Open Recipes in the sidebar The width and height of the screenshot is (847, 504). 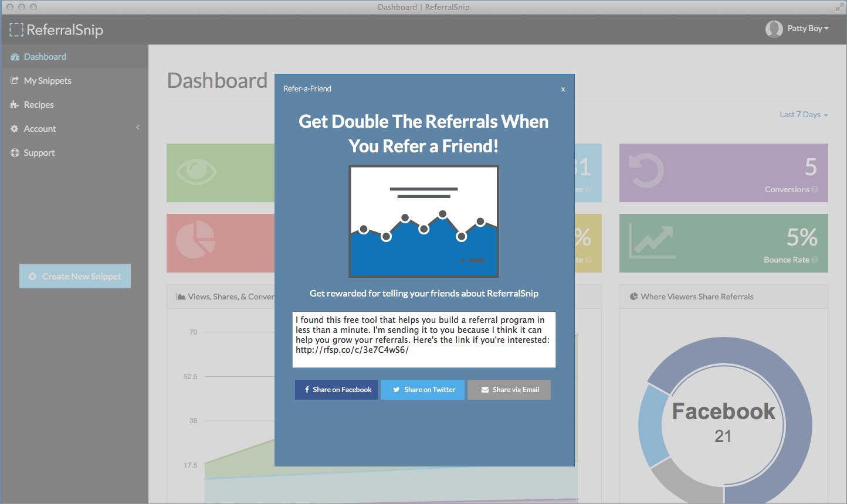click(74, 105)
